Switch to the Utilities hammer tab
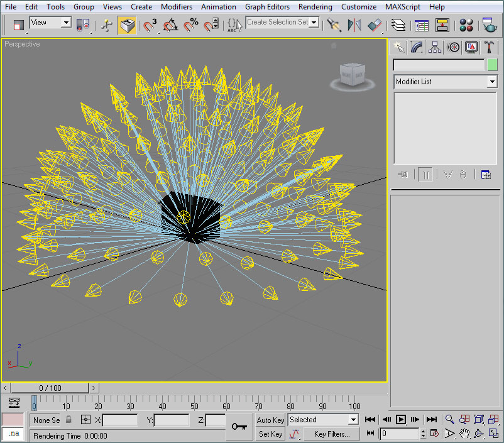 (489, 47)
